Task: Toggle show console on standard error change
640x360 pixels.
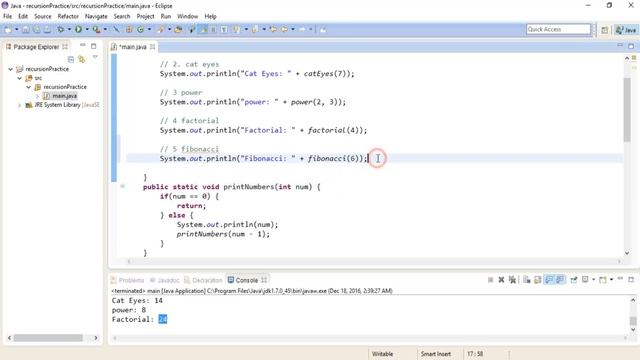Action: [560, 280]
